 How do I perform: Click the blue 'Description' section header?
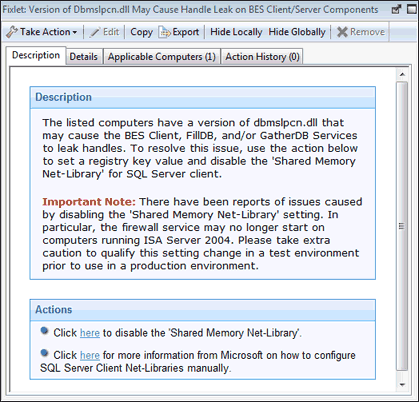point(203,97)
